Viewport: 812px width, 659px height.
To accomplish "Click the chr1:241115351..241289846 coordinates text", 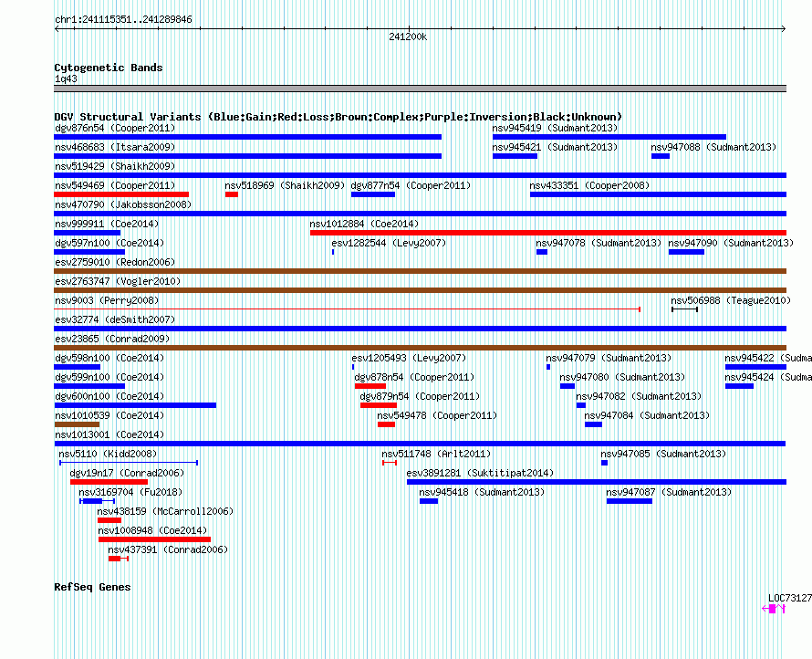I will [x=123, y=20].
